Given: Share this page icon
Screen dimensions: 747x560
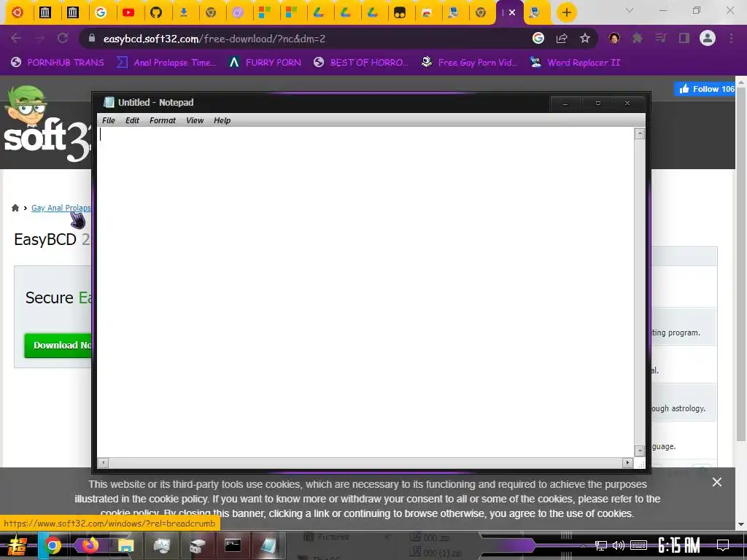Looking at the screenshot, I should tap(562, 39).
